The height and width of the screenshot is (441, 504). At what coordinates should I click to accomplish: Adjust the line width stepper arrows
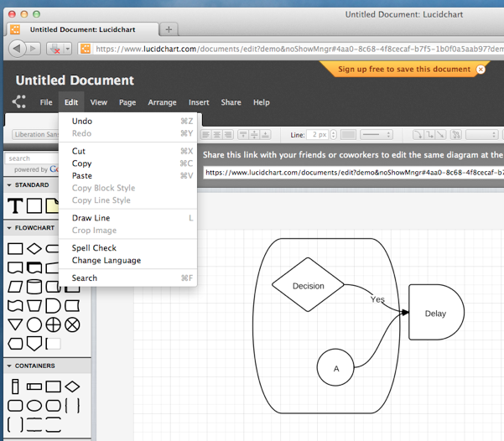(333, 134)
